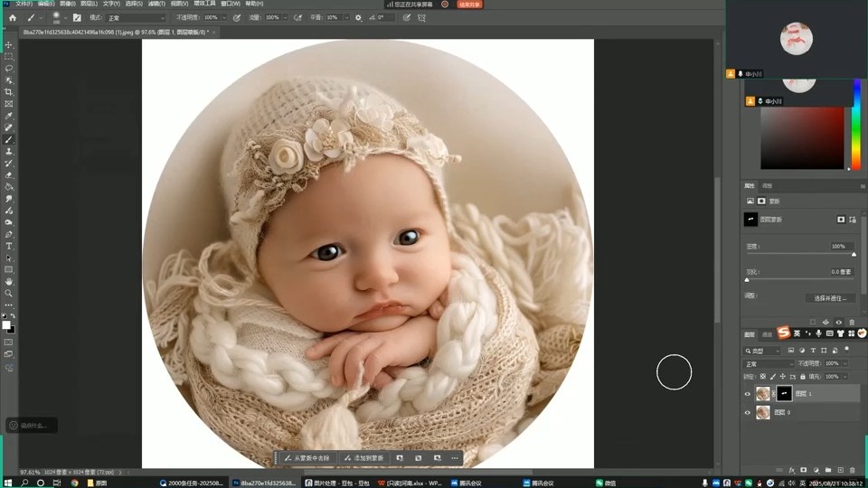This screenshot has height=488, width=868.
Task: Click invert mask icon on contextual bar
Action: click(x=419, y=458)
